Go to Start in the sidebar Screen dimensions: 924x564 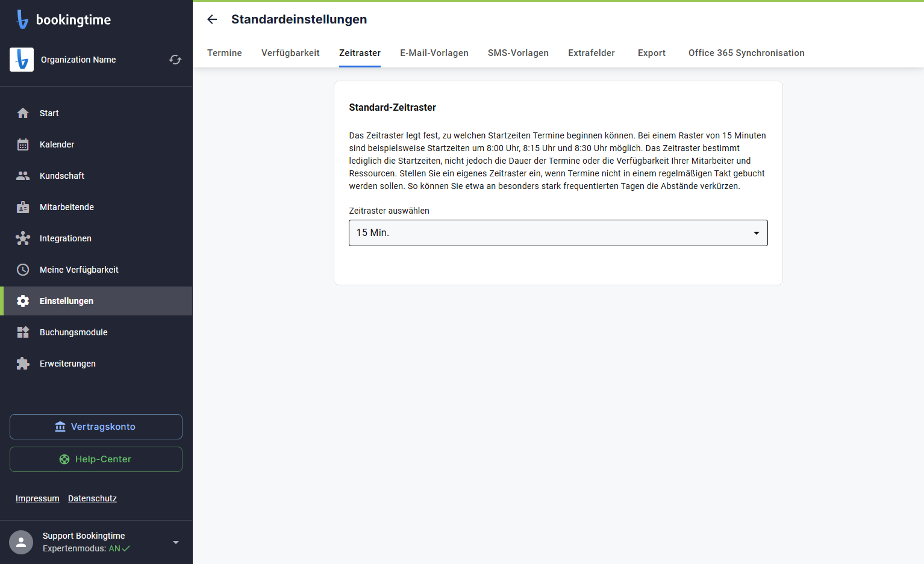point(96,113)
